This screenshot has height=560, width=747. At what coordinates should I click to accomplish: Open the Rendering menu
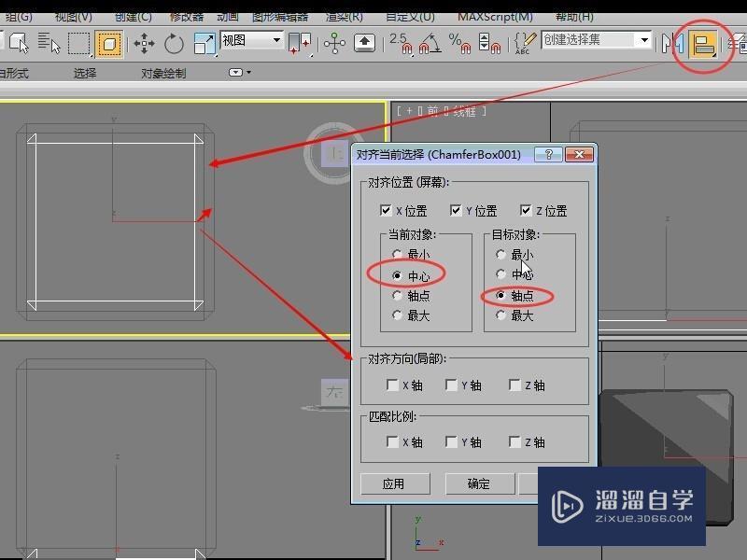344,17
